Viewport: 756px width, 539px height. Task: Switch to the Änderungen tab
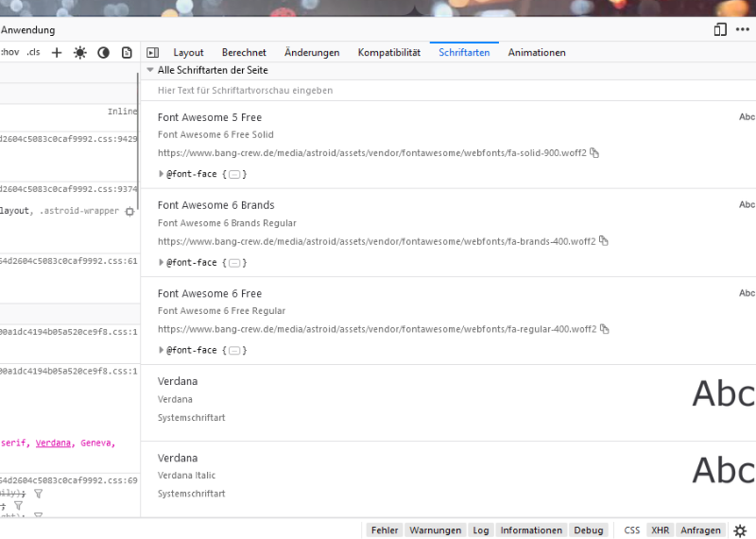tap(312, 53)
